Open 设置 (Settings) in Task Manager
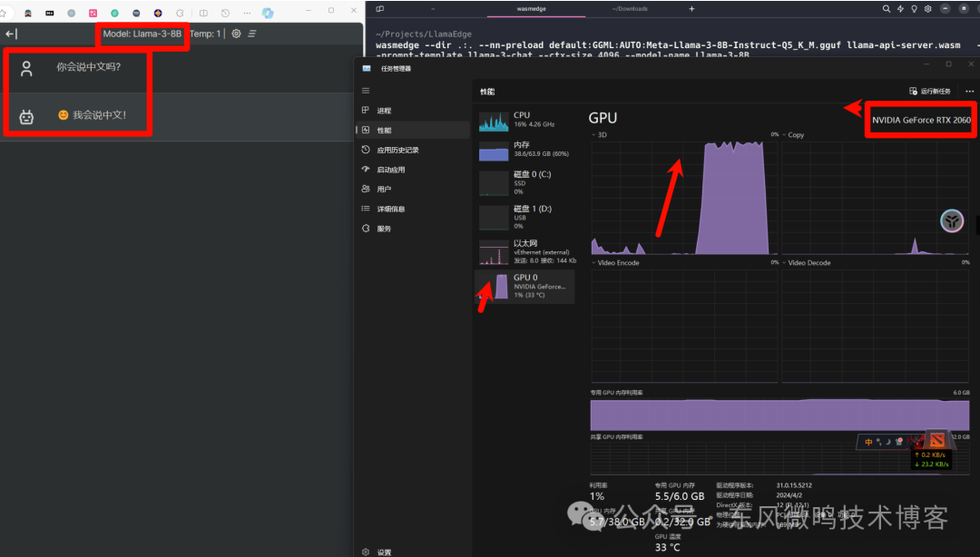Screen dimensions: 980x557 coord(413,552)
